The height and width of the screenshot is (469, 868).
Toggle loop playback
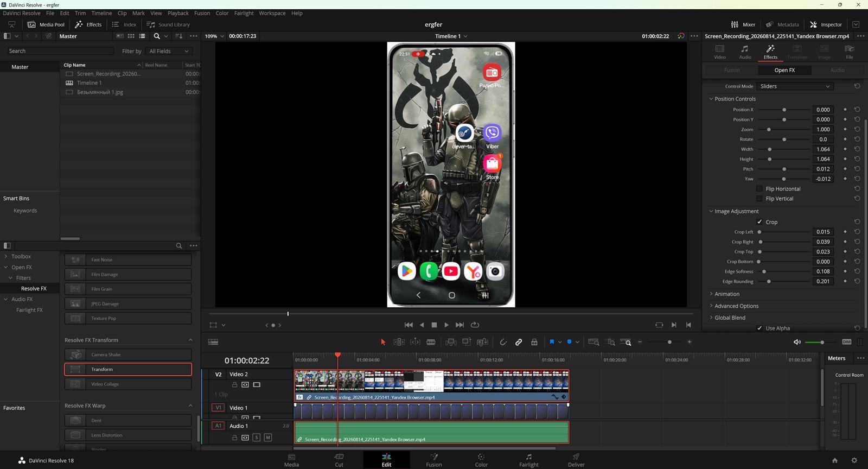[475, 325]
